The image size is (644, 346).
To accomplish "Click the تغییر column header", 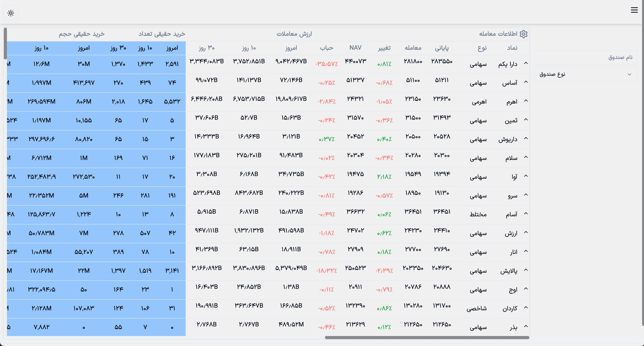I will coord(384,48).
